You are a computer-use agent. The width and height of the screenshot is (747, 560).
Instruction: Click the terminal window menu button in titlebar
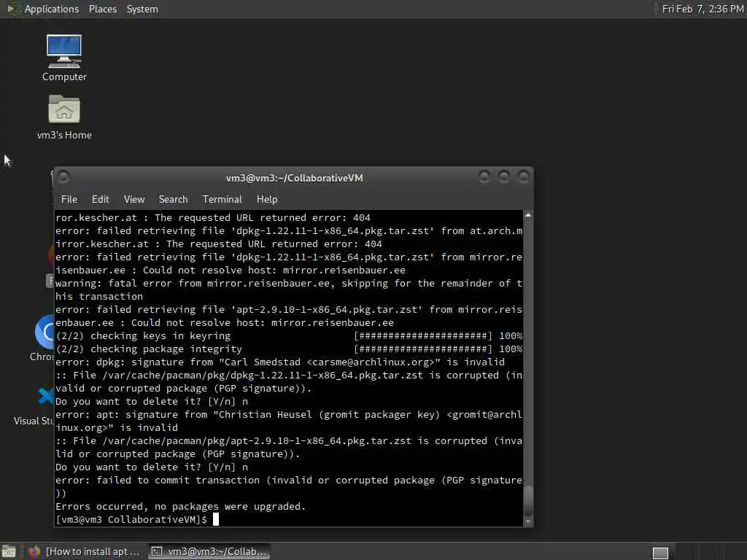pyautogui.click(x=63, y=177)
